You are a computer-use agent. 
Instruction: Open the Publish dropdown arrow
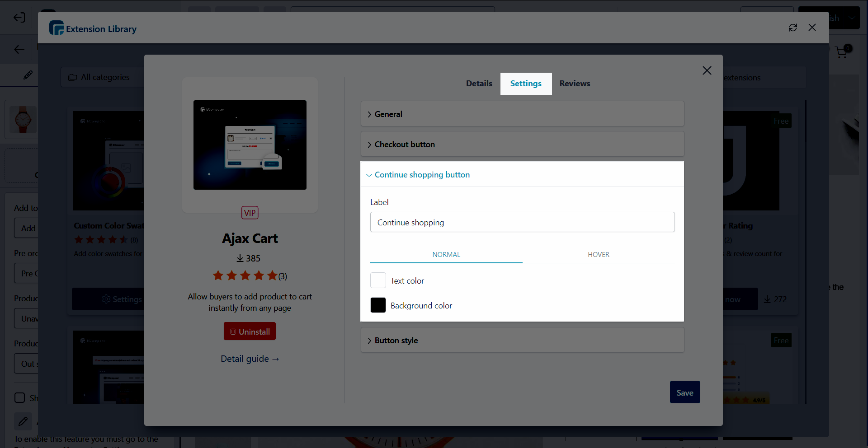pyautogui.click(x=852, y=18)
